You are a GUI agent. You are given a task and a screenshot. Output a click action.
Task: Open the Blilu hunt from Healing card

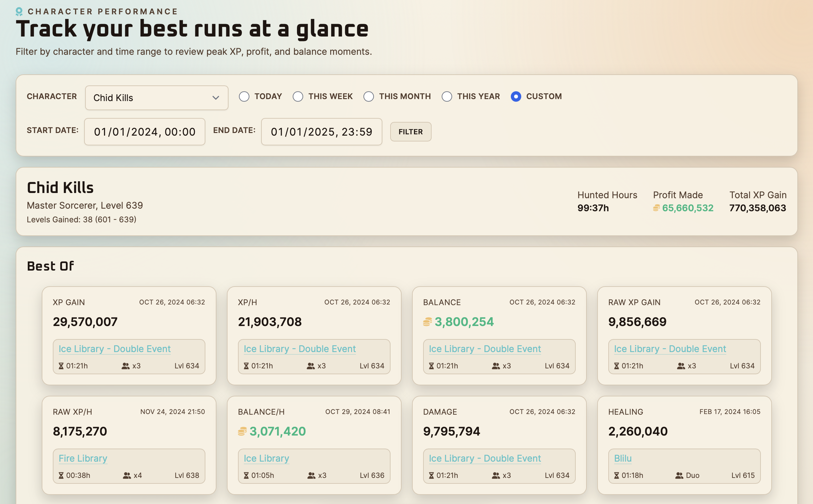pyautogui.click(x=623, y=458)
